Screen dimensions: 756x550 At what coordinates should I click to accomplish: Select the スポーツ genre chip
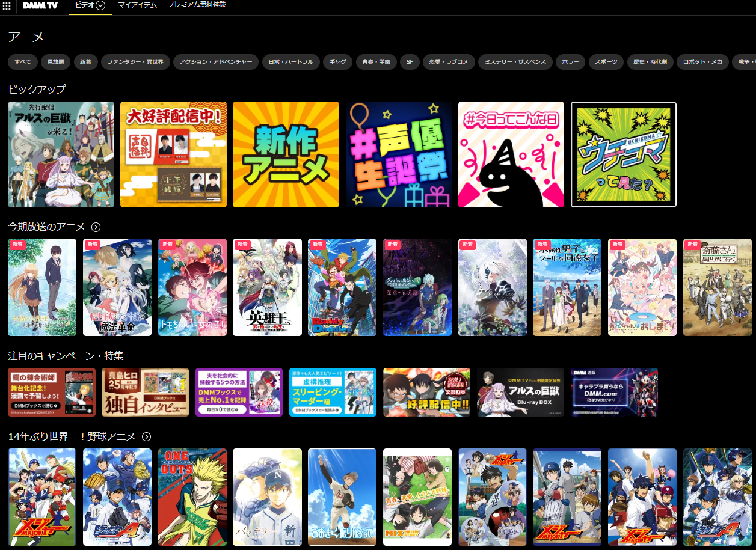pyautogui.click(x=606, y=62)
